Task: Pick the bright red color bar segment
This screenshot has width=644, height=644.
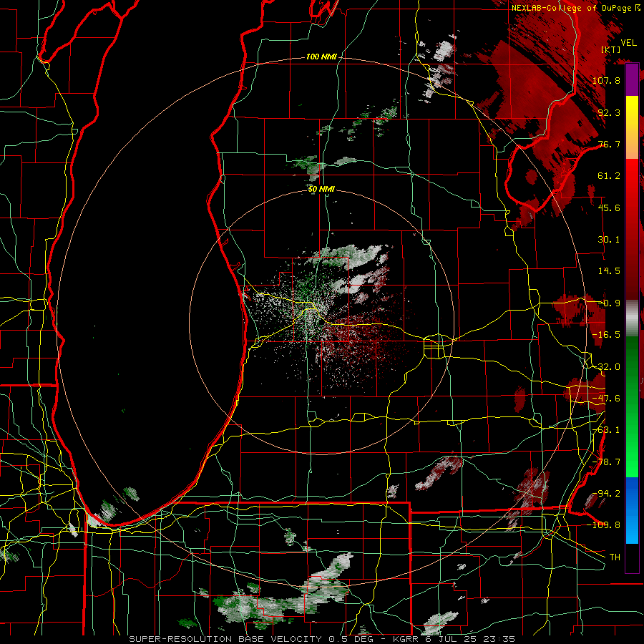Action: pyautogui.click(x=632, y=181)
